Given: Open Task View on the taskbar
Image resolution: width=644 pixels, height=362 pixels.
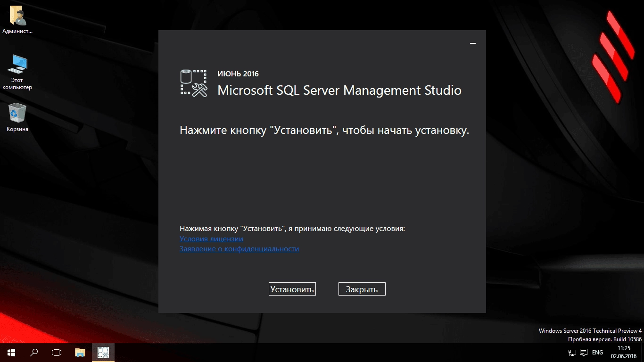Looking at the screenshot, I should tap(57, 352).
